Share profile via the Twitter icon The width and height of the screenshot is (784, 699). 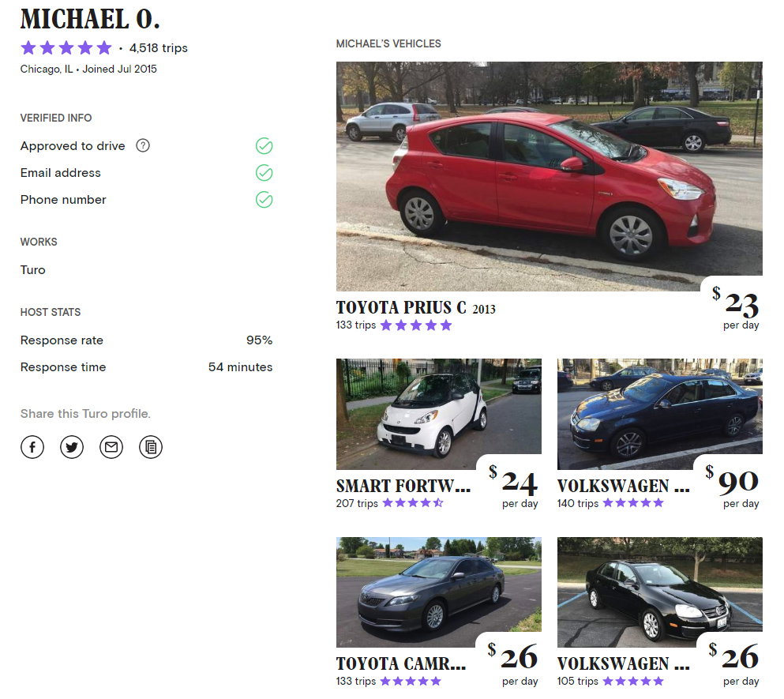(x=72, y=447)
